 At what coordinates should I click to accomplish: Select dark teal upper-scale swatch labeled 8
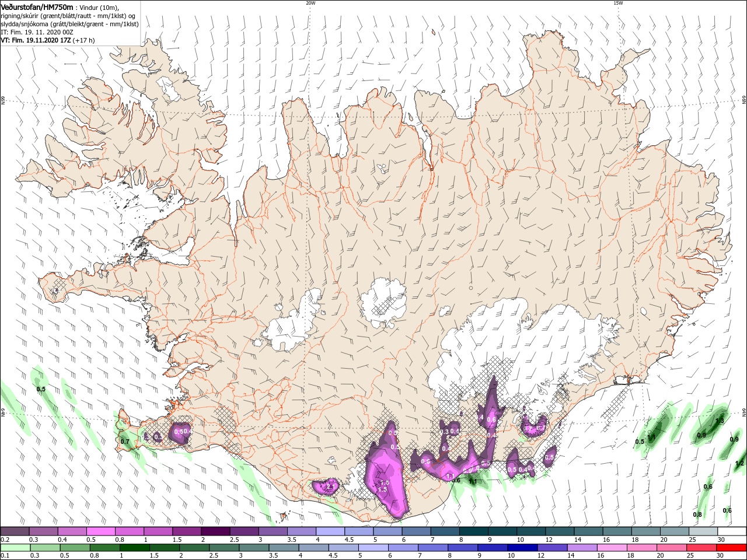point(473,531)
